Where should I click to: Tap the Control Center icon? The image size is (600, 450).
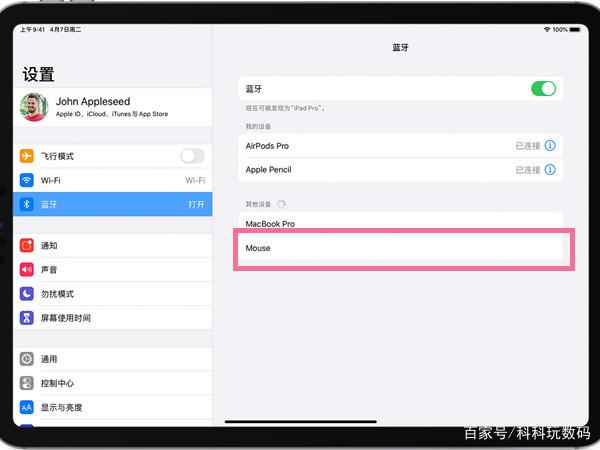tap(26, 383)
